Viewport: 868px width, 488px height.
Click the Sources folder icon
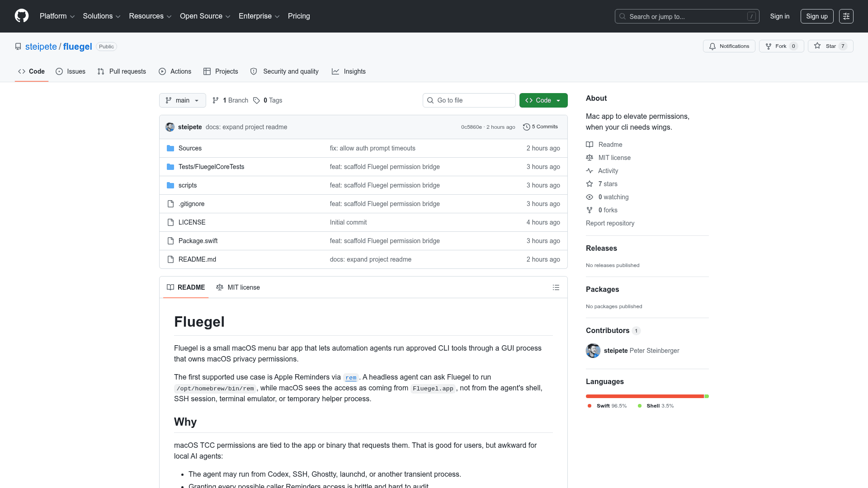click(x=170, y=148)
